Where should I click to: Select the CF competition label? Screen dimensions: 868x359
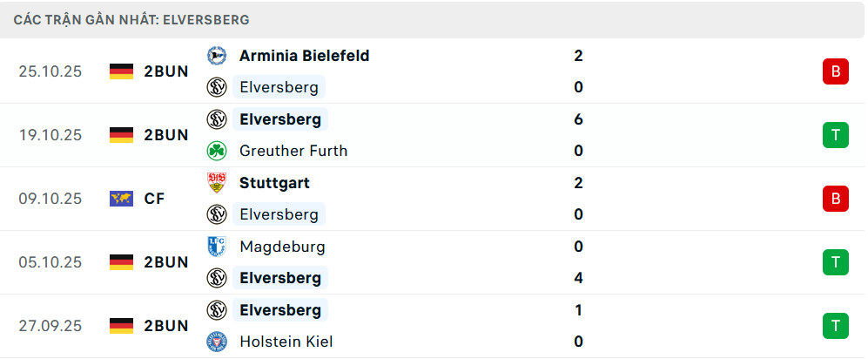[x=155, y=199]
